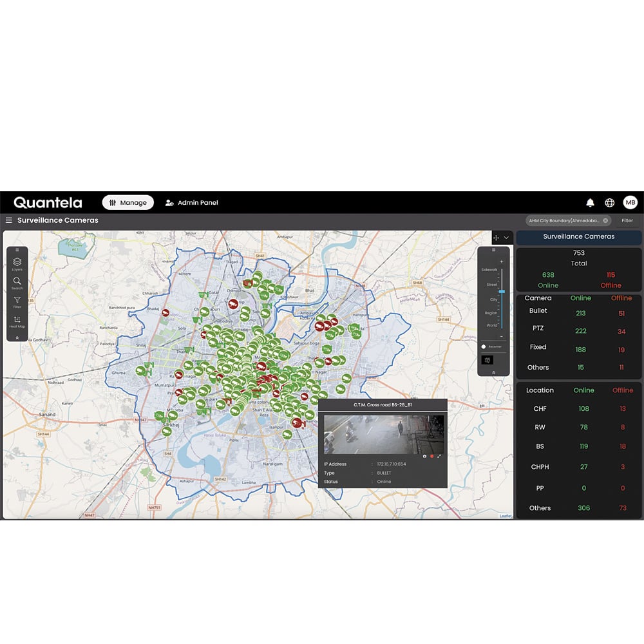Click the zoom level slider handle
Screen dimensions: 644x644
[x=502, y=291]
